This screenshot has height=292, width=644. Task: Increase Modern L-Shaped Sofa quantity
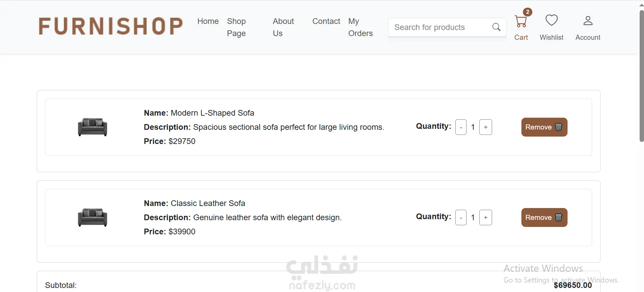coord(485,127)
